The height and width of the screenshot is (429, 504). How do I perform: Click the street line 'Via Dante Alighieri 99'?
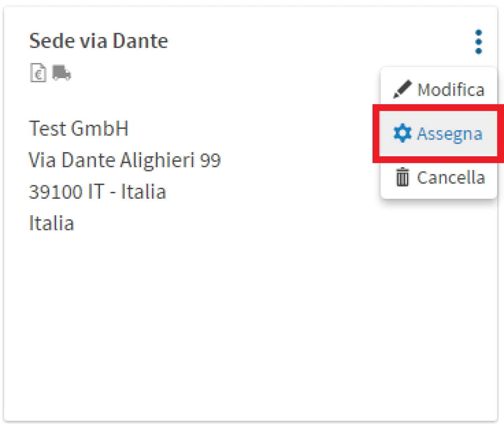click(x=124, y=160)
